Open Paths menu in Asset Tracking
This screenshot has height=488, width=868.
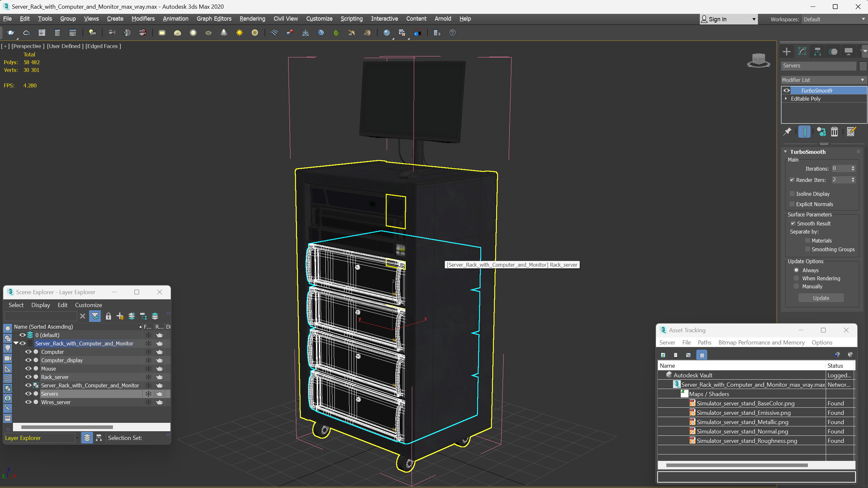click(x=704, y=343)
